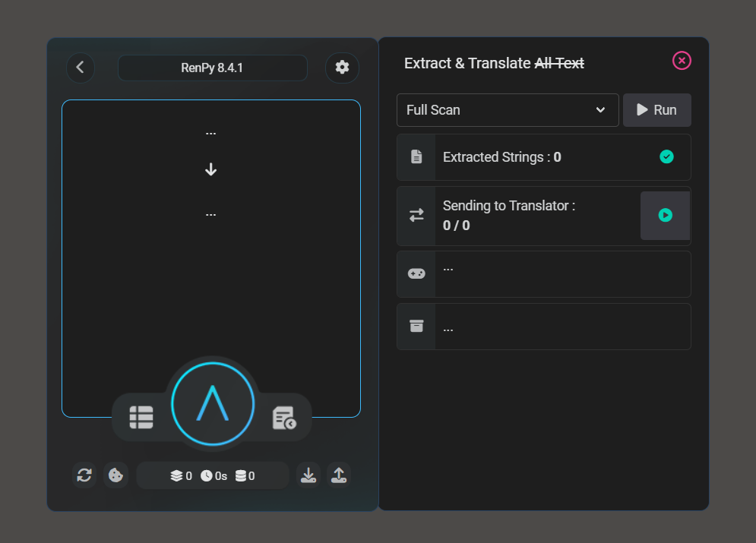Click the file icon beside Extracted Strings
This screenshot has width=756, height=543.
coord(416,157)
